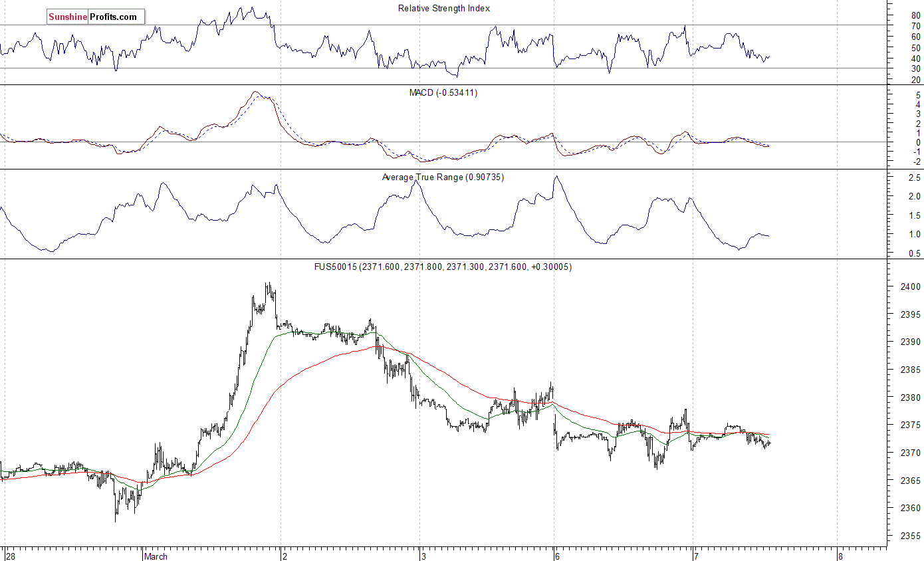Screen dimensions: 924x561
Task: Click the 2400 price axis label
Action: tap(911, 286)
